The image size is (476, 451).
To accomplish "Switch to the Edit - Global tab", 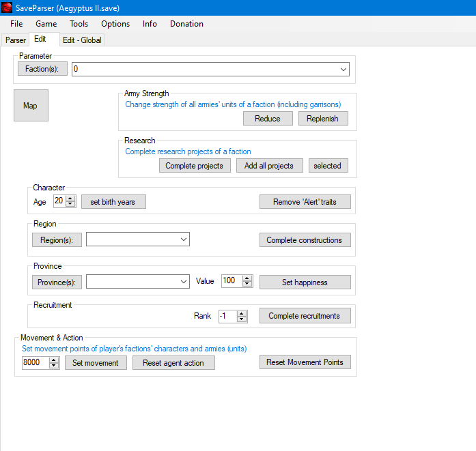I will point(82,40).
